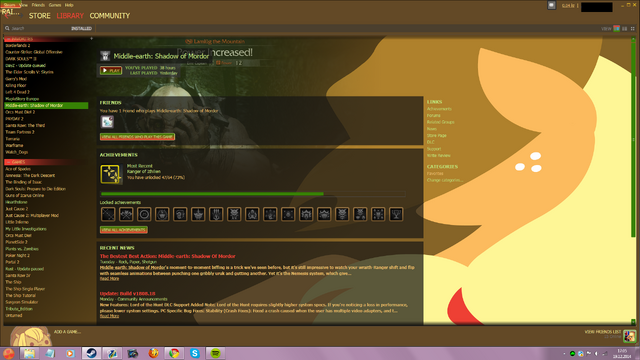
Task: Click the fourth locked achievement icon
Action: point(162,214)
